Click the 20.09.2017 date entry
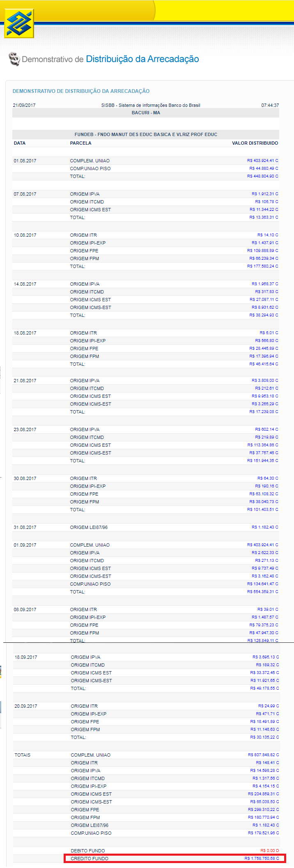Viewport: 294px width, 868px height. pyautogui.click(x=26, y=706)
